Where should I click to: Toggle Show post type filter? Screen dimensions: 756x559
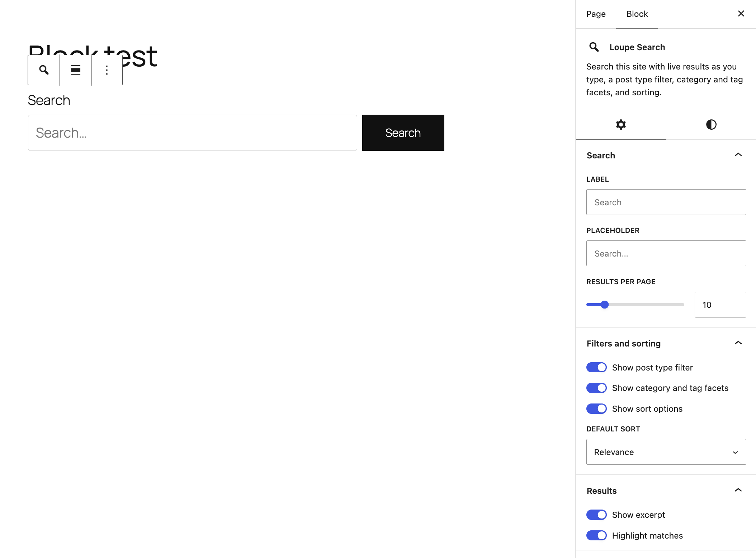[x=596, y=367]
